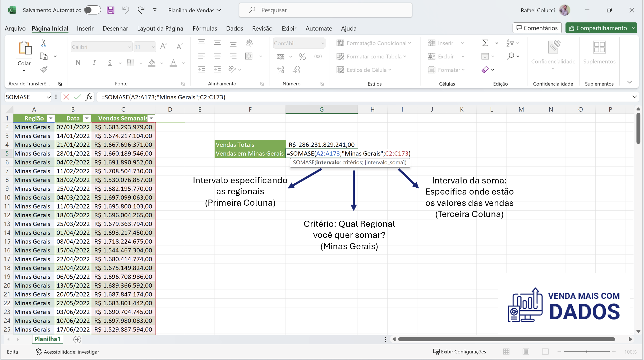Click the Save icon in the title bar
The width and height of the screenshot is (644, 360).
(x=111, y=10)
